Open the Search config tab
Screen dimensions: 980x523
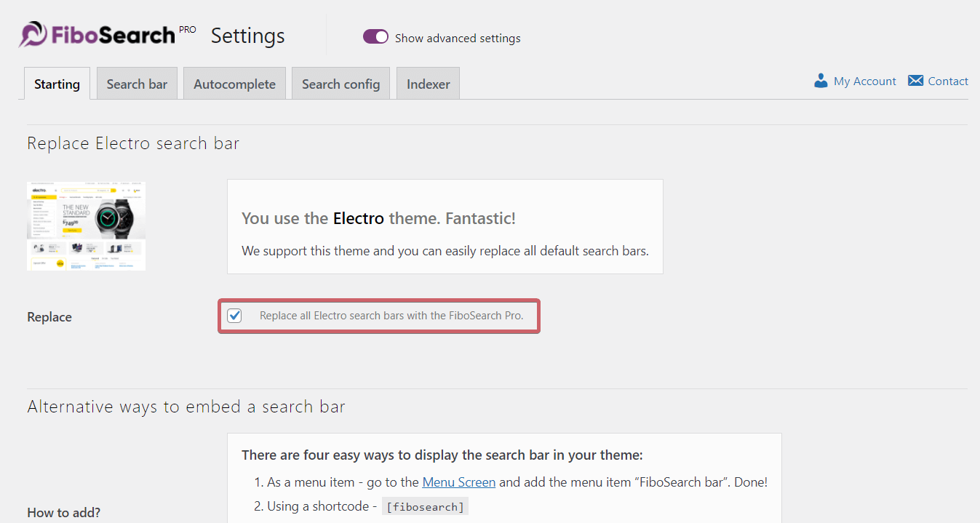(340, 84)
